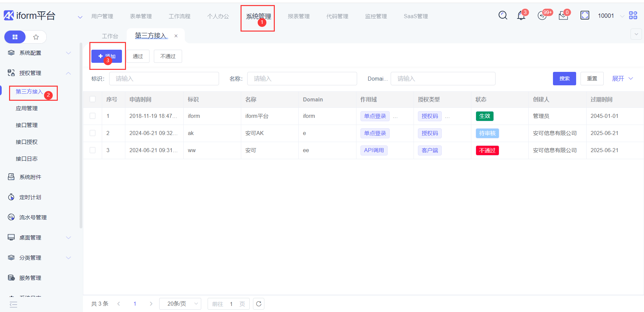This screenshot has height=312, width=644.
Task: Select 接口管理 in the sidebar
Action: pyautogui.click(x=27, y=125)
